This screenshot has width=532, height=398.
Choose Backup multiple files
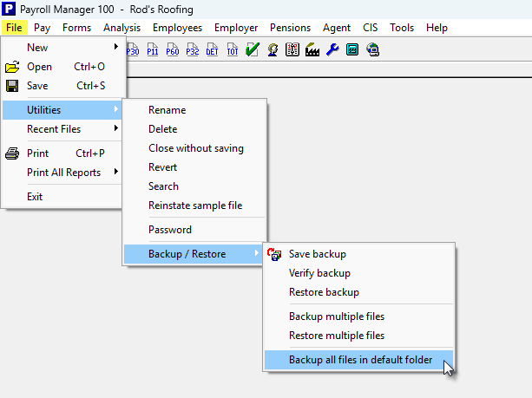[x=358, y=316]
